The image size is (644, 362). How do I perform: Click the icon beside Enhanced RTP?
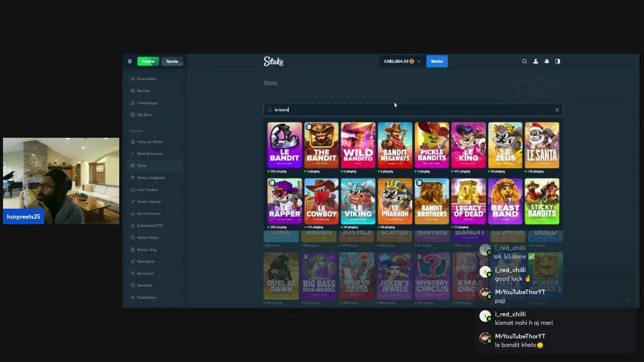point(132,226)
